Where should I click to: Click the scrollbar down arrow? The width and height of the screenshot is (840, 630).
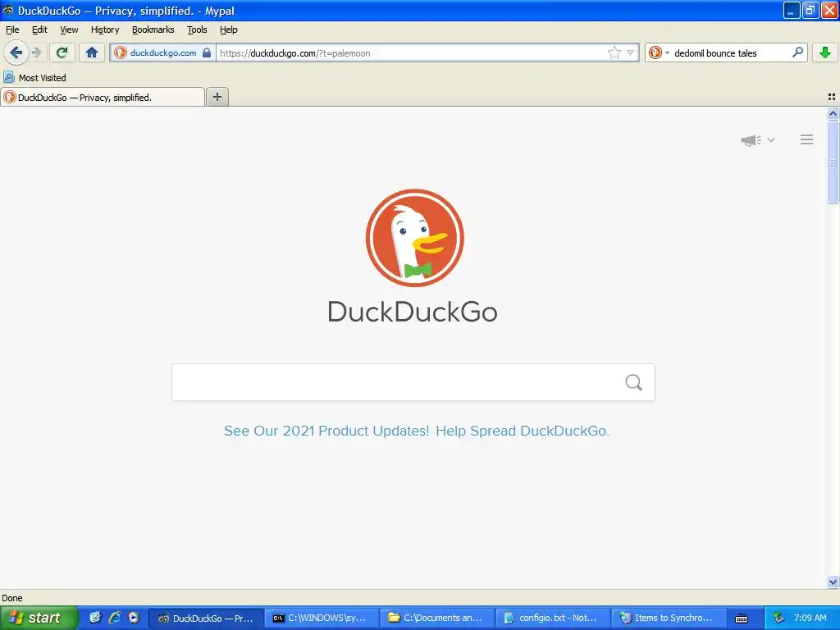[x=833, y=582]
